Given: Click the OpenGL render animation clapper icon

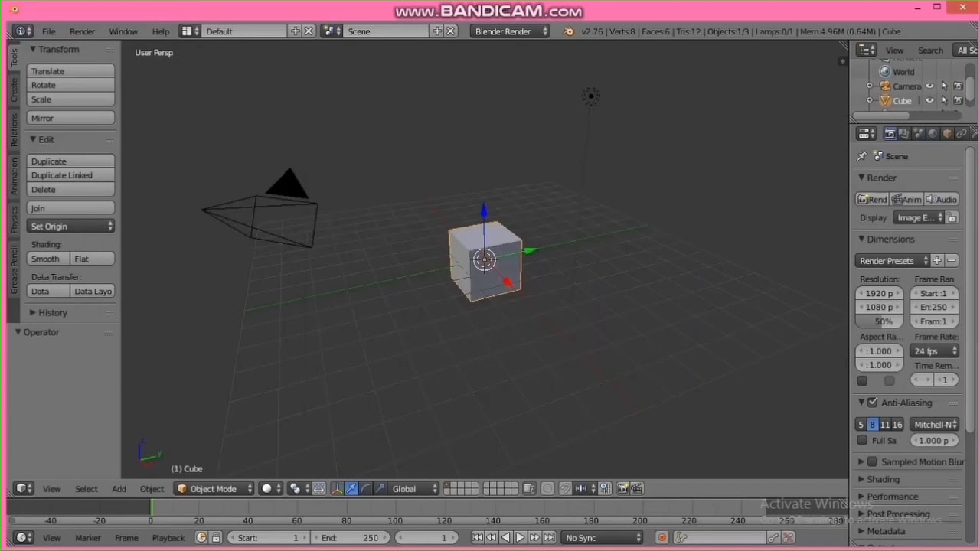Looking at the screenshot, I should pos(637,488).
